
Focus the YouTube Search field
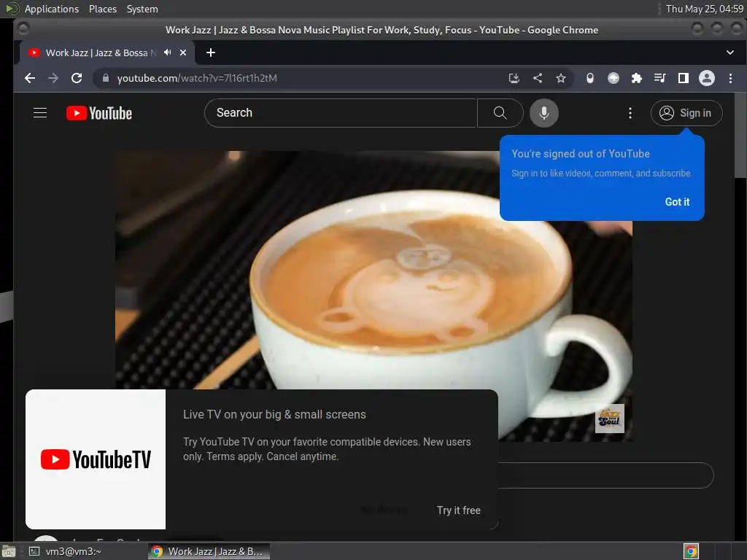pos(341,113)
